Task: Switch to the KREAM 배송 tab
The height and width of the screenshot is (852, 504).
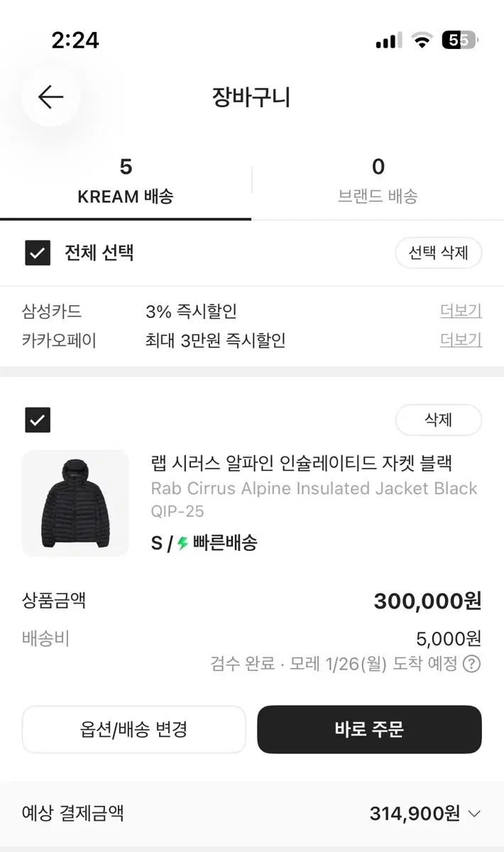Action: tap(126, 182)
